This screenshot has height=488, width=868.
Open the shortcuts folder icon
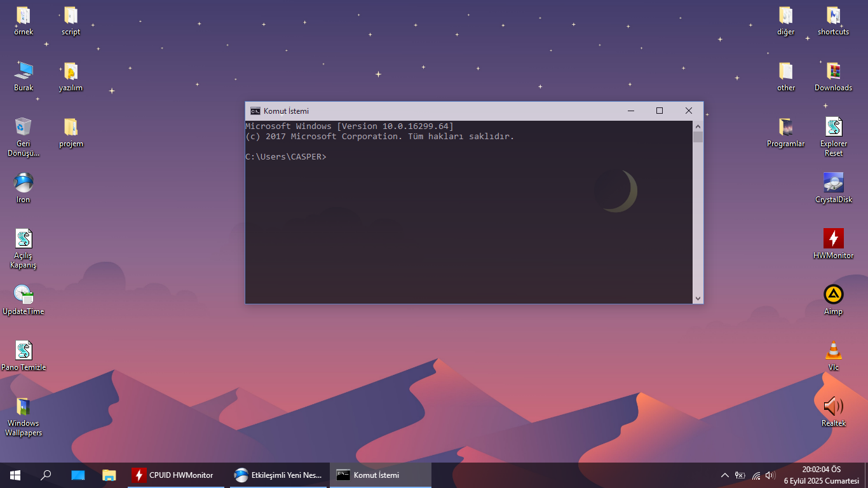pos(834,16)
